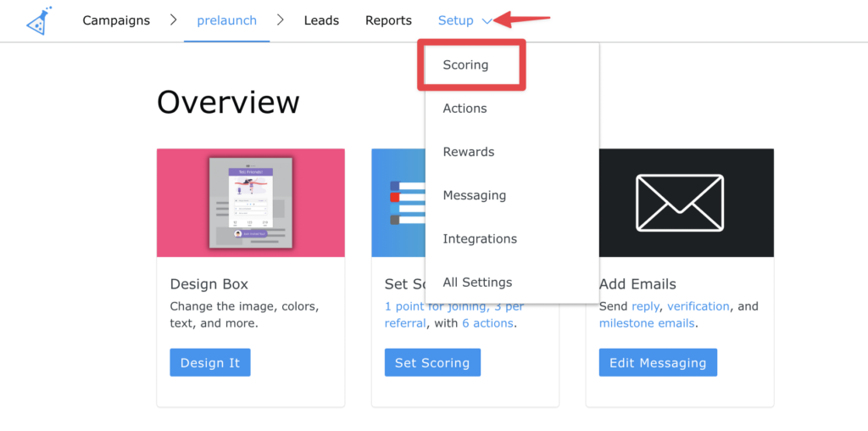The image size is (868, 431).
Task: Open the verification email link
Action: click(x=698, y=306)
